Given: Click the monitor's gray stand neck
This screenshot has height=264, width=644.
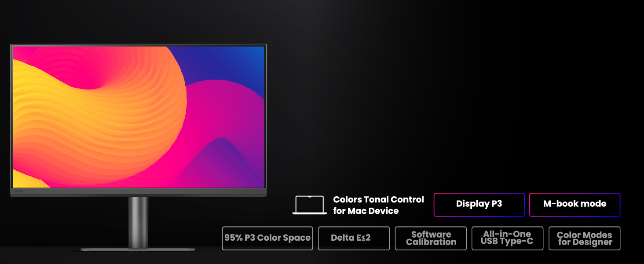Looking at the screenshot, I should pyautogui.click(x=138, y=222).
